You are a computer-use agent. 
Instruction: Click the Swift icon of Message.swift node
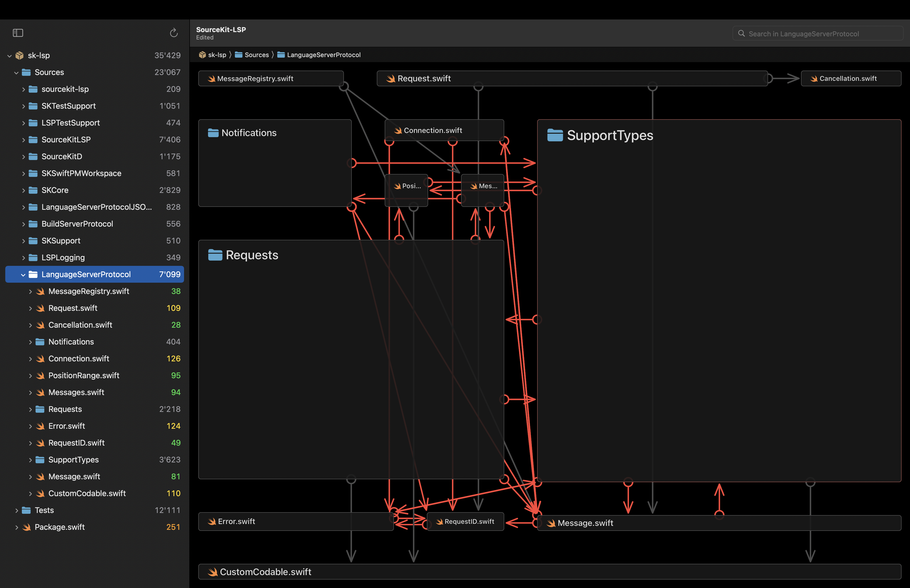coord(551,523)
